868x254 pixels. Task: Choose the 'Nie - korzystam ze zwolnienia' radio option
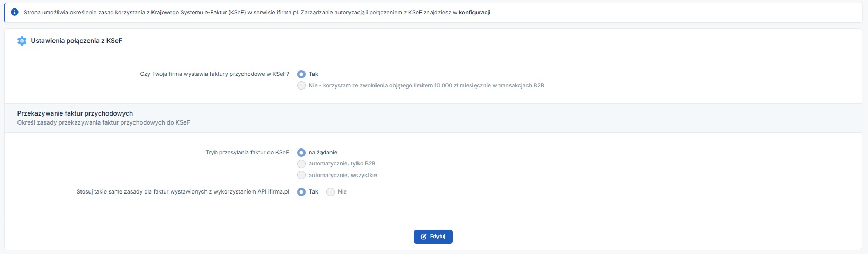point(301,85)
